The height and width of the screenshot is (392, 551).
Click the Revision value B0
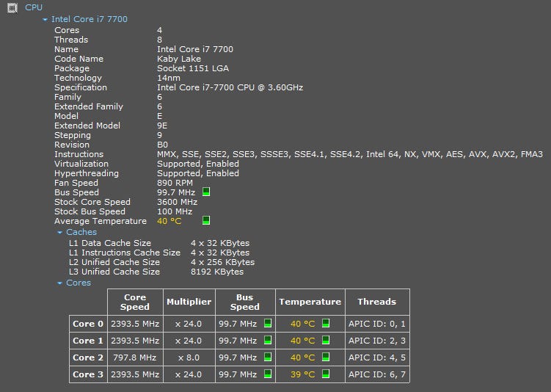tap(162, 145)
